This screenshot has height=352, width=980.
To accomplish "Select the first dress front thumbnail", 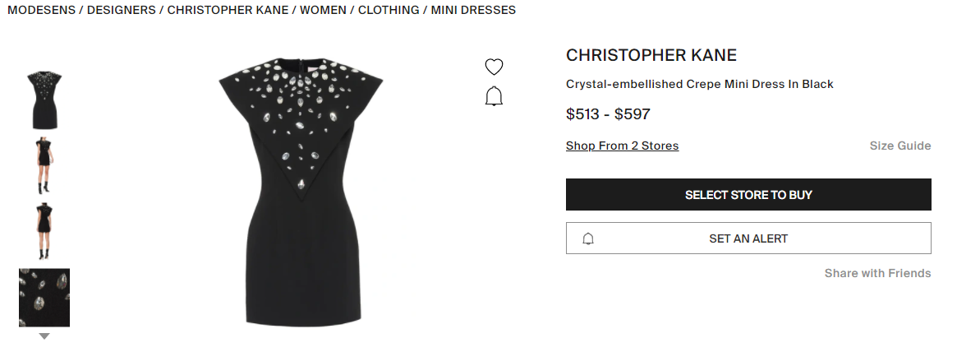I will coord(44,100).
